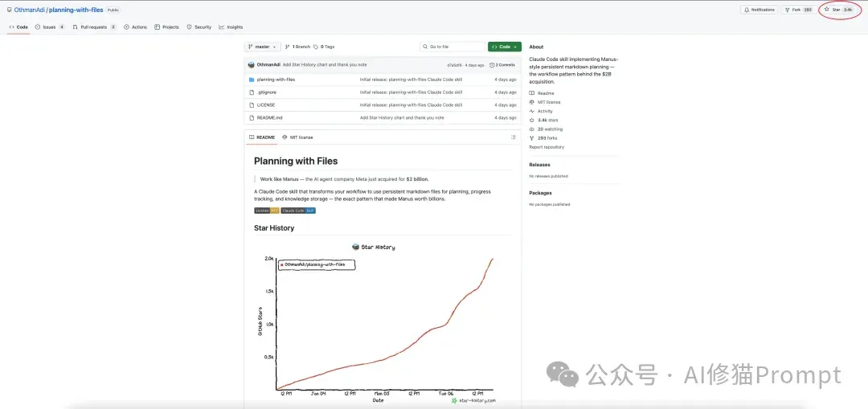Open the 1 Branch link
Viewport: 868px width, 409px height.
298,47
